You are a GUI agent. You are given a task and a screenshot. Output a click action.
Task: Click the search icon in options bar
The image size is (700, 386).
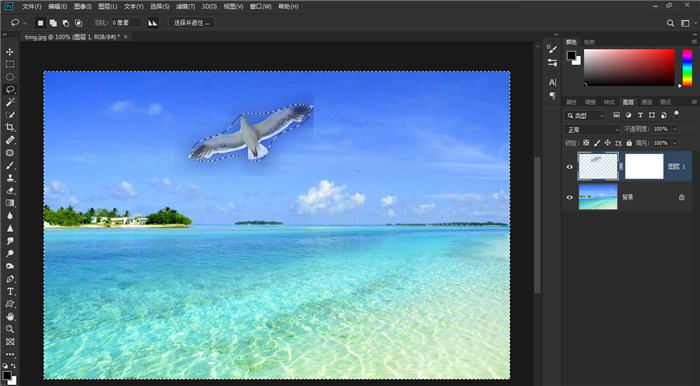[x=670, y=23]
